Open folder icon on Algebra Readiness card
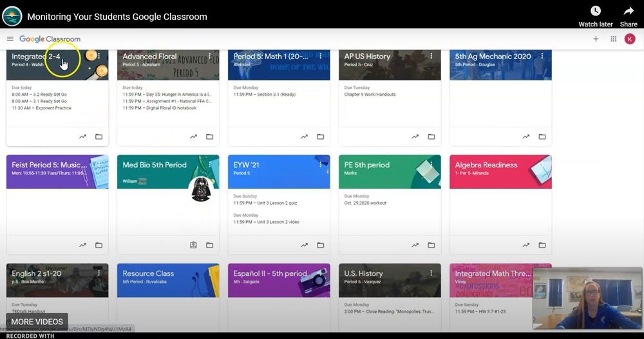Screen dimensions: 644x339 pos(542,245)
